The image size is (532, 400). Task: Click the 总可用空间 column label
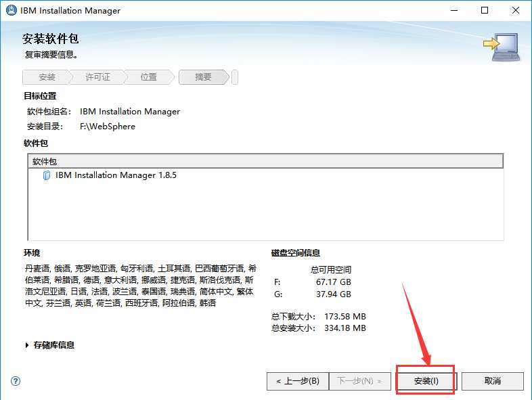331,270
